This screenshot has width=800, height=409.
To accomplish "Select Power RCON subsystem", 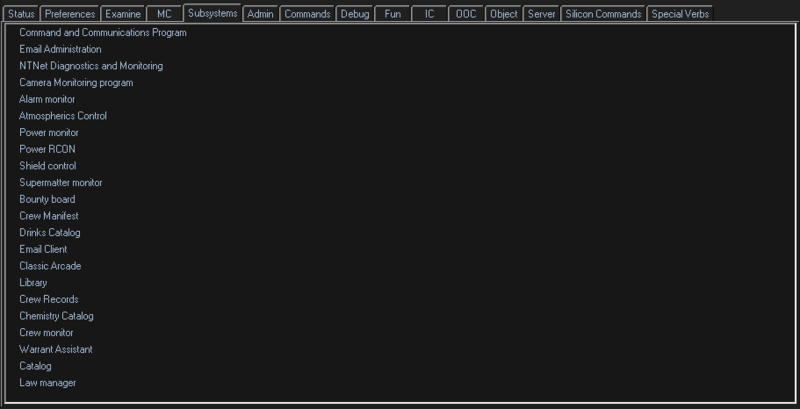I will pyautogui.click(x=47, y=149).
